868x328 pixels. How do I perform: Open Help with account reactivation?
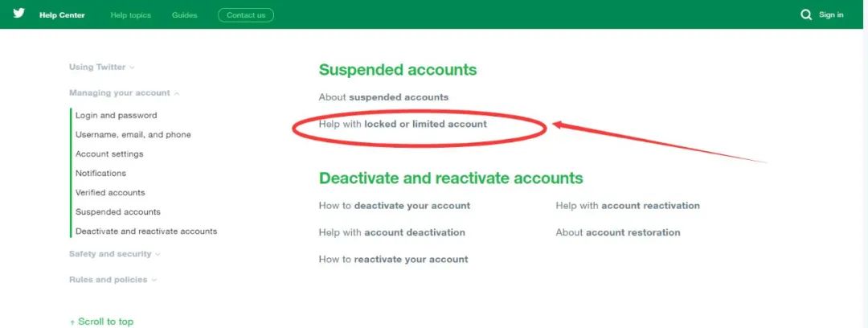(x=628, y=206)
